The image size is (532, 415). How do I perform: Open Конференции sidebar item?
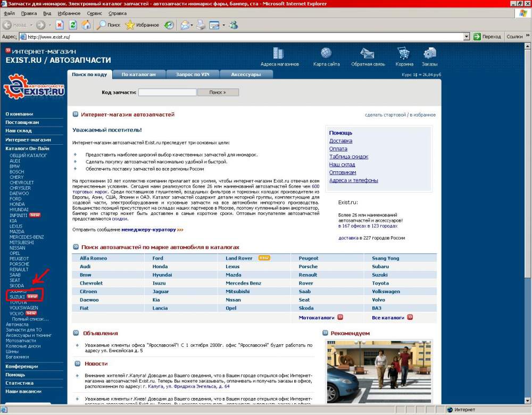tap(22, 367)
